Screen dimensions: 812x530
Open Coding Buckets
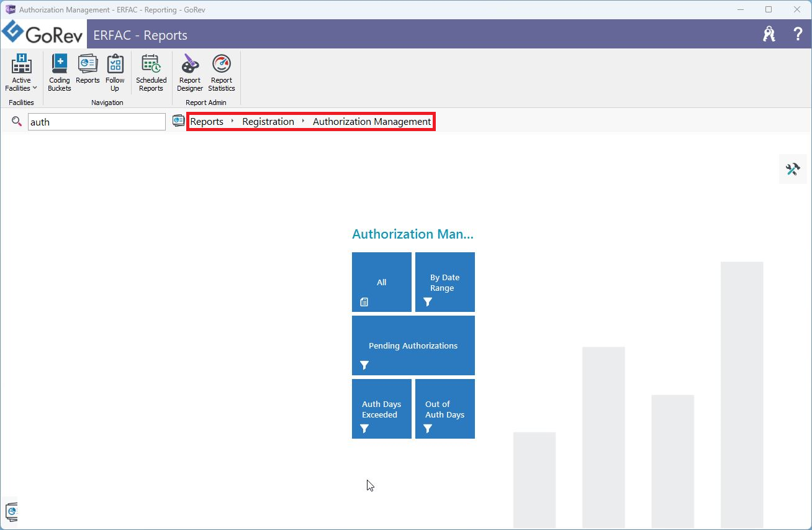(60, 73)
